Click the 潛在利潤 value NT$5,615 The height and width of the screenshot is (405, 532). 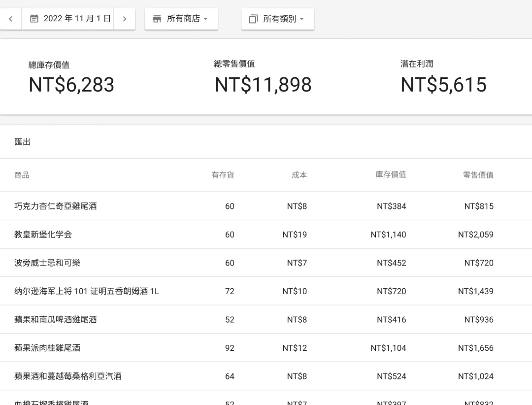[443, 84]
